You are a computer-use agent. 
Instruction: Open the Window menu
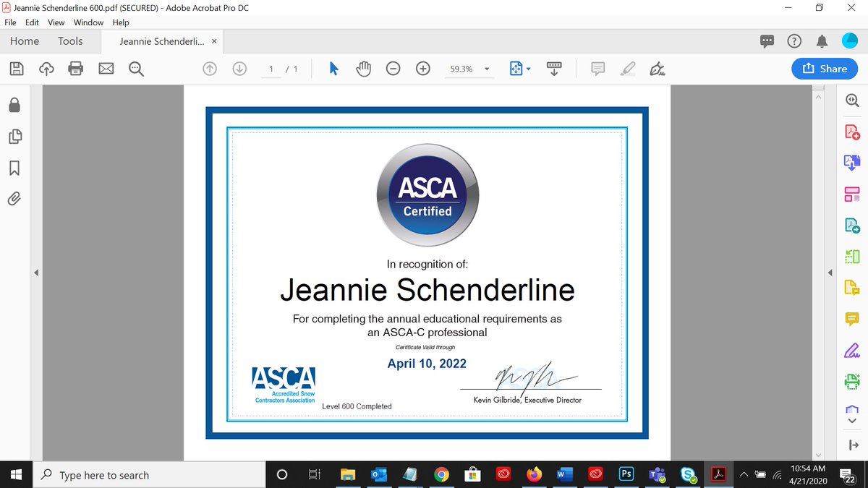(88, 22)
